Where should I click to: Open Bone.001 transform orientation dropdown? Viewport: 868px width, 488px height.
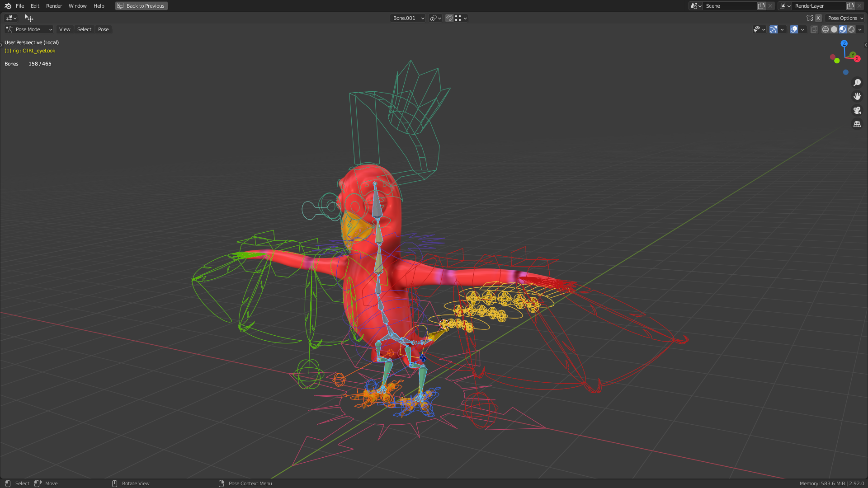pos(408,18)
